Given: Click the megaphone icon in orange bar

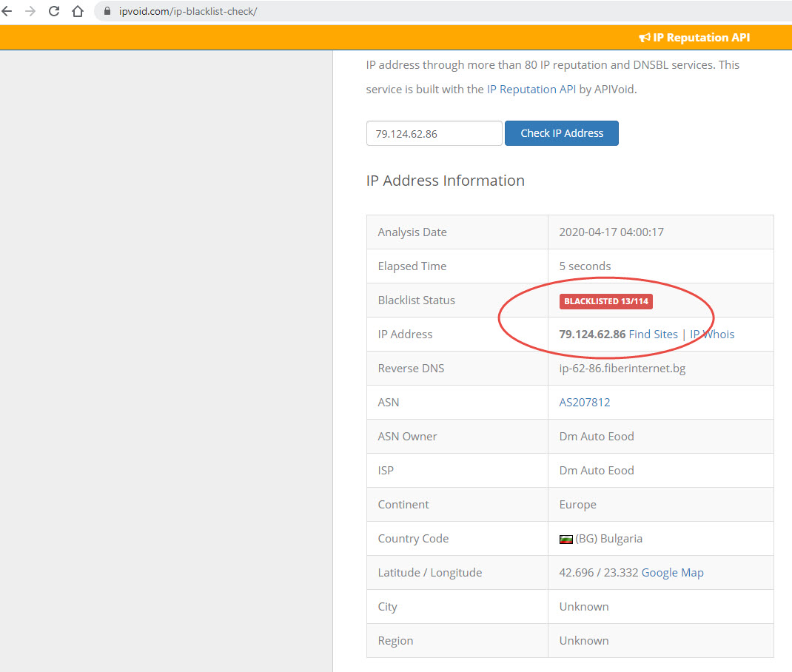Looking at the screenshot, I should pyautogui.click(x=644, y=37).
